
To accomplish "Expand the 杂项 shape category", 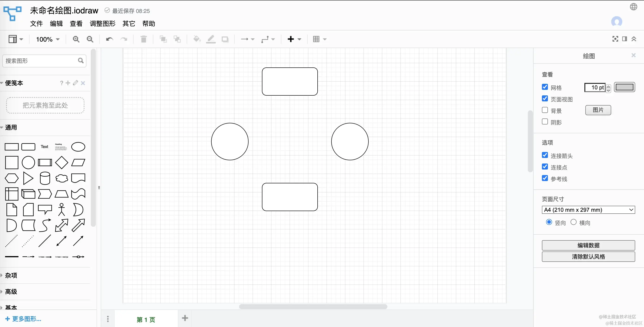I will click(x=11, y=275).
